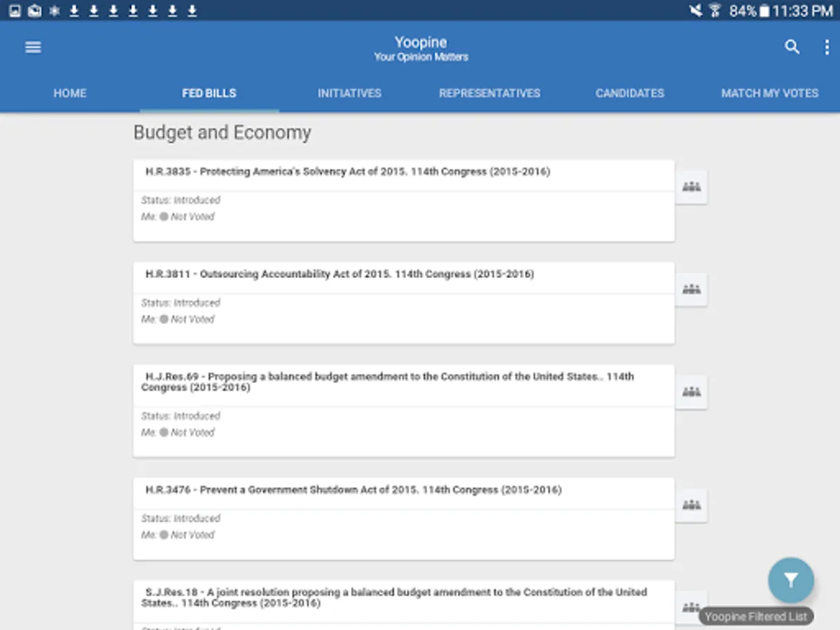The image size is (840, 630).
Task: Tap the image notification icon in status bar
Action: pyautogui.click(x=15, y=10)
